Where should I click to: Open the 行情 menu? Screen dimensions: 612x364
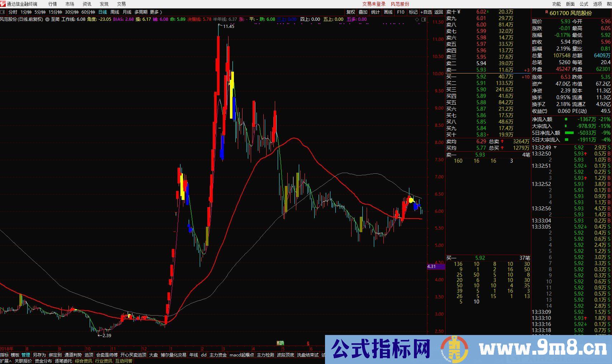coord(53,4)
